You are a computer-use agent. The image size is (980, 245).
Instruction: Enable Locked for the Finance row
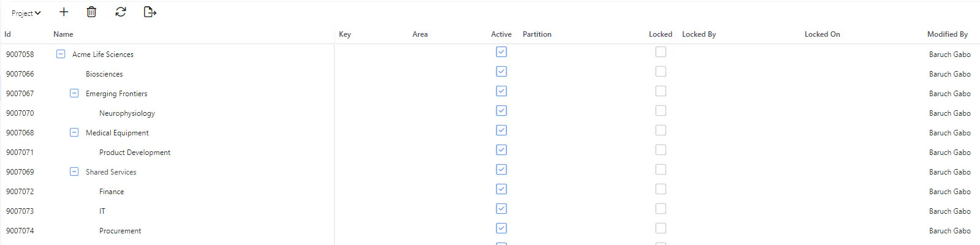tap(661, 189)
